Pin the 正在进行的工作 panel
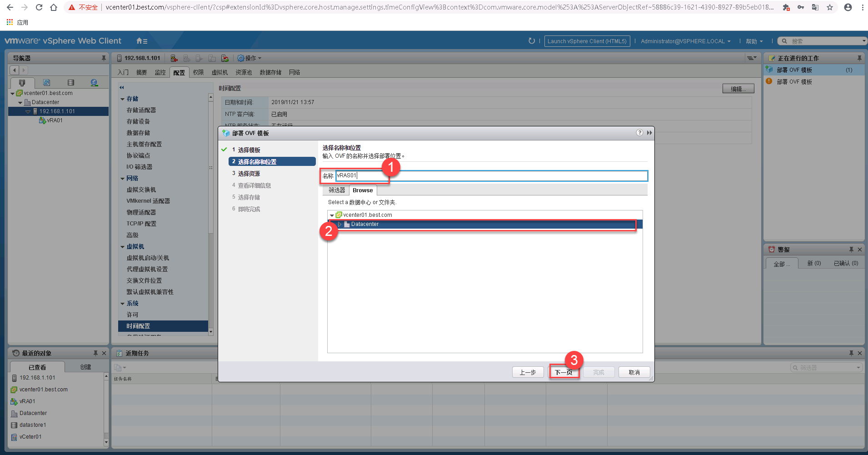Screen dimensions: 868x455 pos(859,58)
